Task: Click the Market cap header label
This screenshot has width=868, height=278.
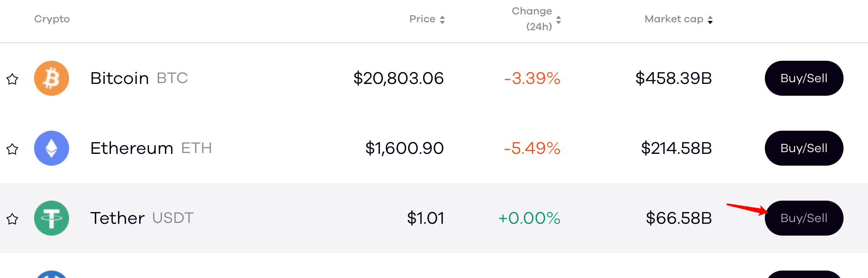Action: click(x=674, y=19)
